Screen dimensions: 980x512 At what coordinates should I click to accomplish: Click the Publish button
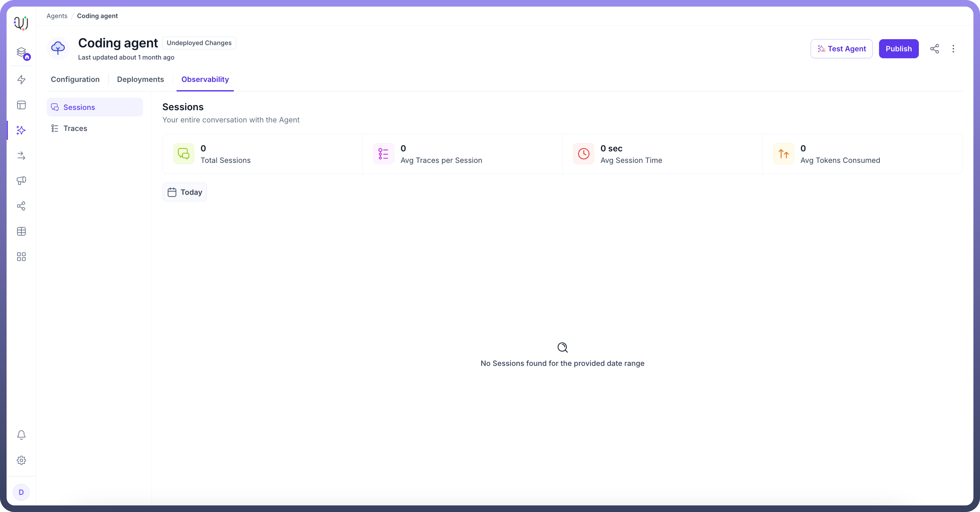899,49
